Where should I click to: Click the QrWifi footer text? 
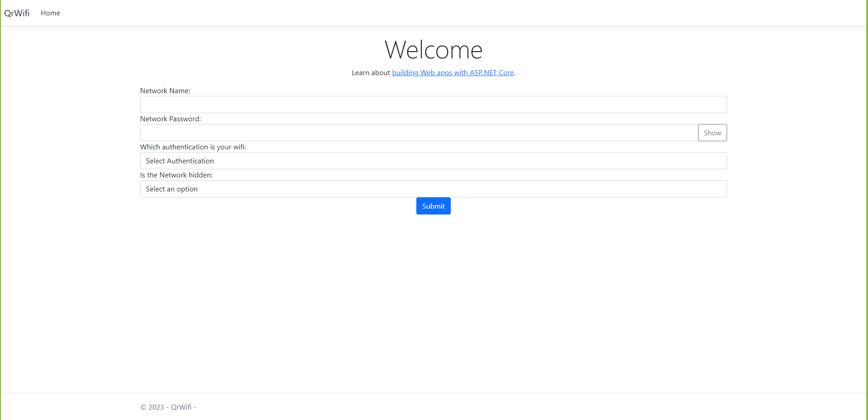click(181, 407)
